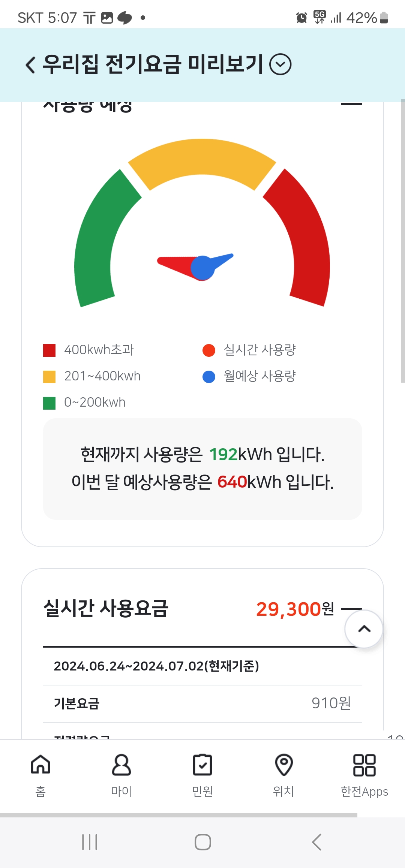Tap the scroll-to-top floating button
This screenshot has height=868, width=405.
tap(364, 629)
